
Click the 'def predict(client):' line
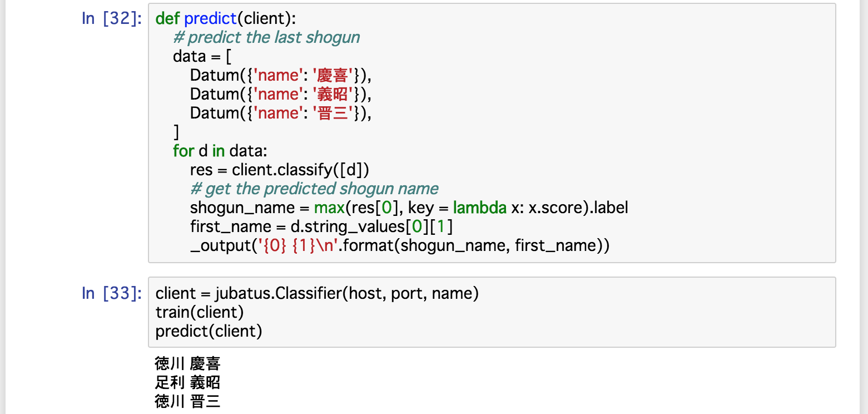tap(226, 18)
